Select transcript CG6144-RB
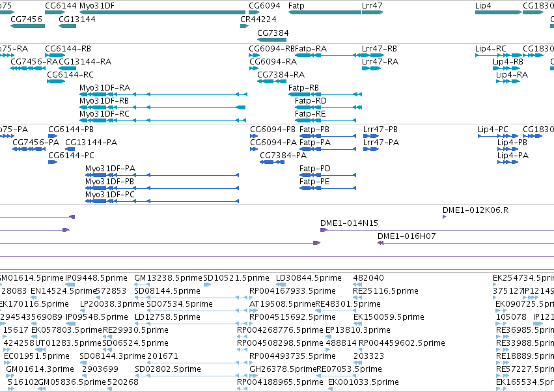This screenshot has width=554, height=392. pyautogui.click(x=55, y=55)
